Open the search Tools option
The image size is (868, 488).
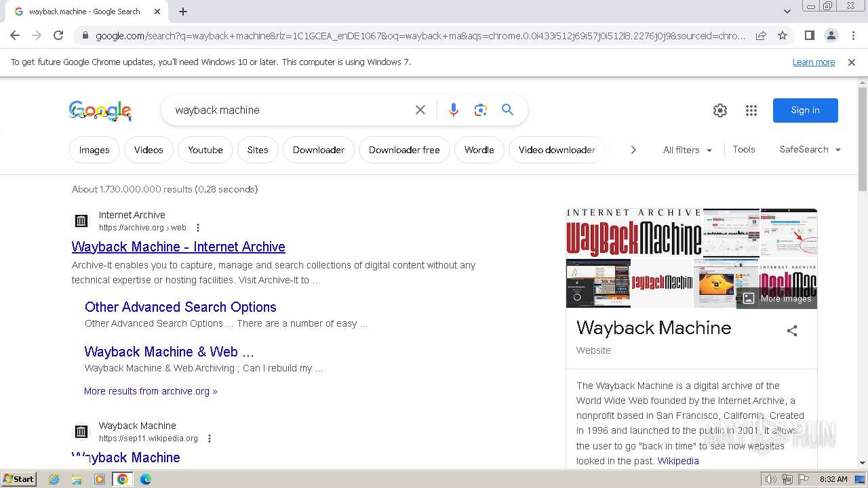pos(744,149)
